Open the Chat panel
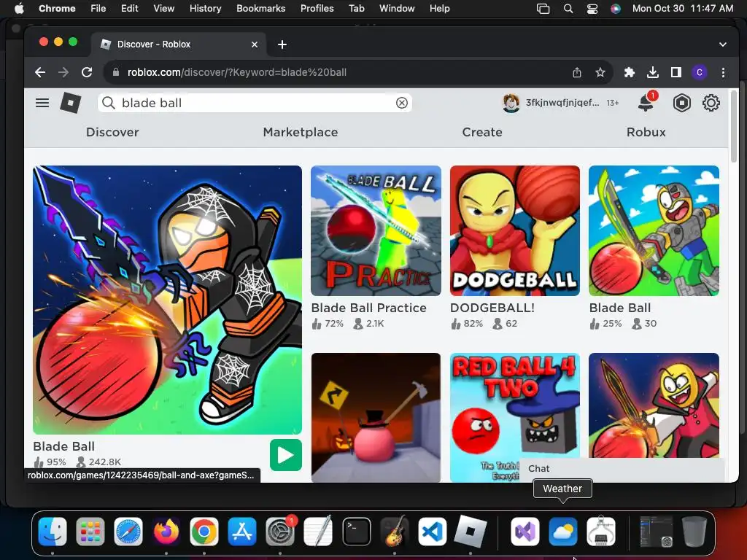This screenshot has height=560, width=747. pos(622,469)
